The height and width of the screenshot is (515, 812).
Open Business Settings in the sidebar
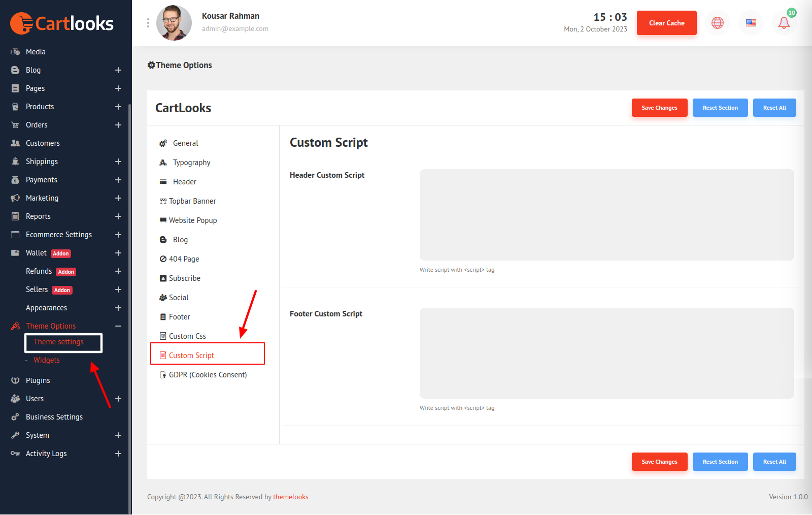pyautogui.click(x=54, y=417)
